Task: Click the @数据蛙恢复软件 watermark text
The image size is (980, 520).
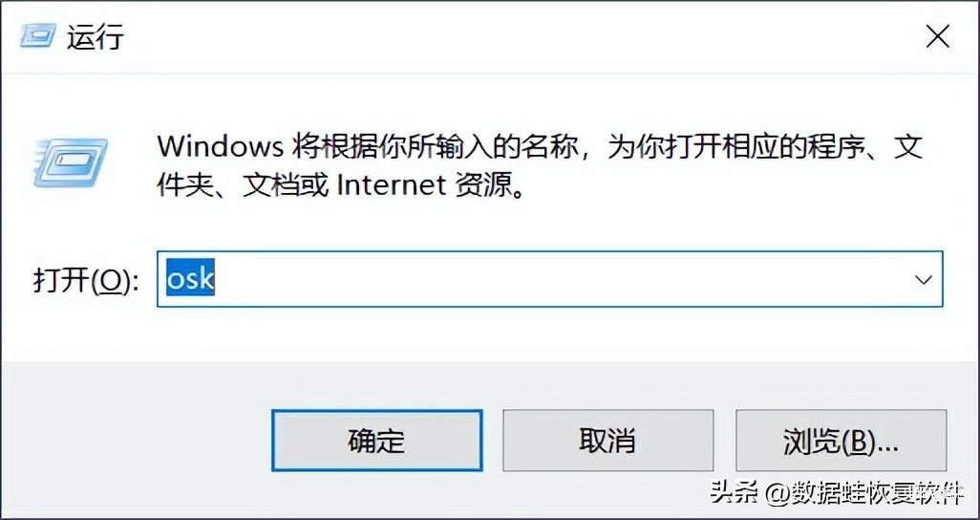Action: [865, 493]
